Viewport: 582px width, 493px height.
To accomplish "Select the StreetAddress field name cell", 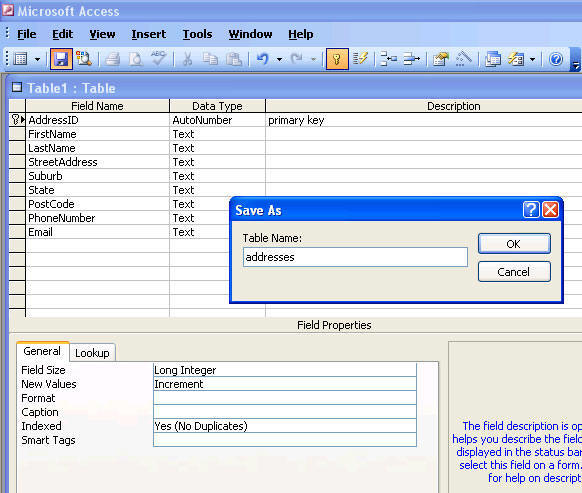I will pos(97,162).
